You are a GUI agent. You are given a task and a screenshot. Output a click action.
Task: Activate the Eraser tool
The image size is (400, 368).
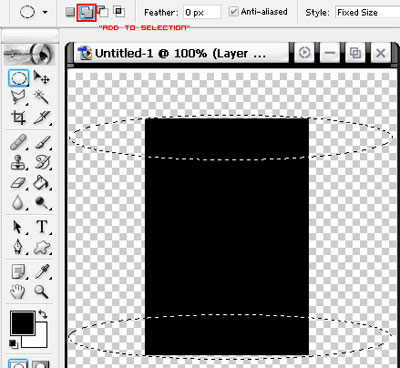pyautogui.click(x=18, y=183)
